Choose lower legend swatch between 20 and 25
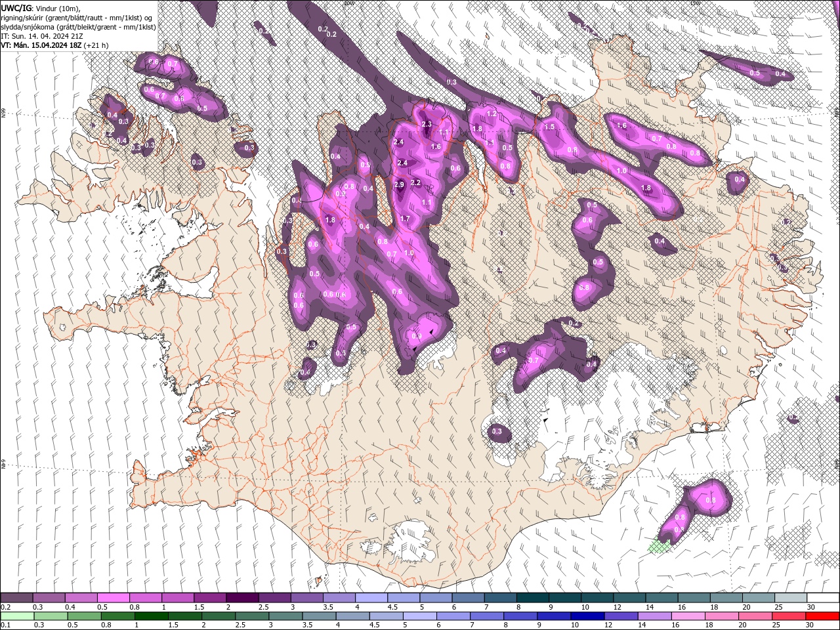 [x=754, y=616]
